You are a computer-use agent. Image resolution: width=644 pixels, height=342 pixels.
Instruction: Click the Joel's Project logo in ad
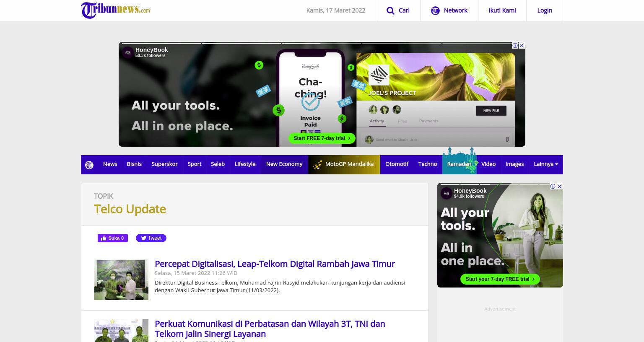[x=379, y=75]
